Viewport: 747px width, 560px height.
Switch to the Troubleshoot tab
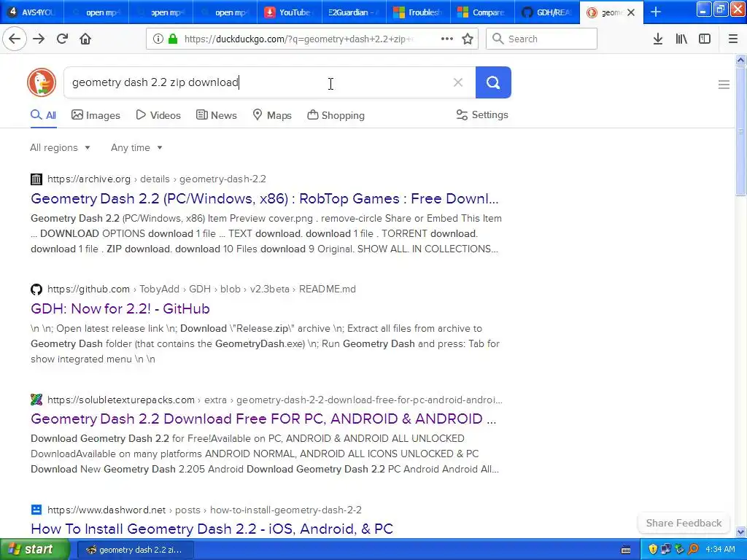click(x=418, y=12)
